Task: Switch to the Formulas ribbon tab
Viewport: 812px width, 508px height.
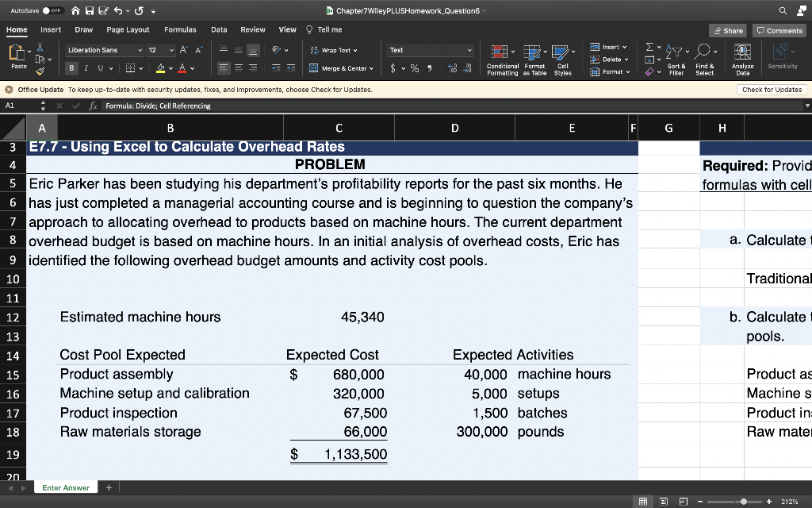Action: (180, 29)
